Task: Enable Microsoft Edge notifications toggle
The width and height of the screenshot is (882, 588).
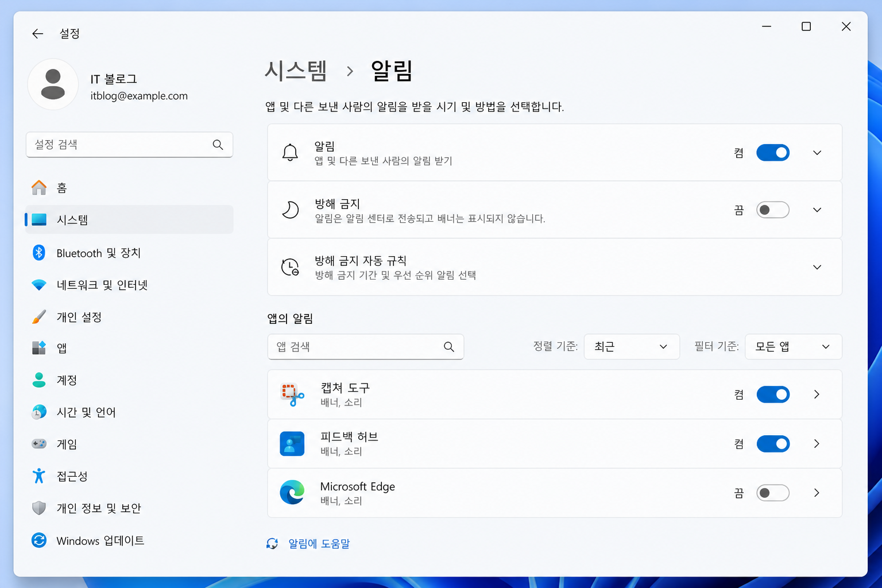Action: point(773,493)
